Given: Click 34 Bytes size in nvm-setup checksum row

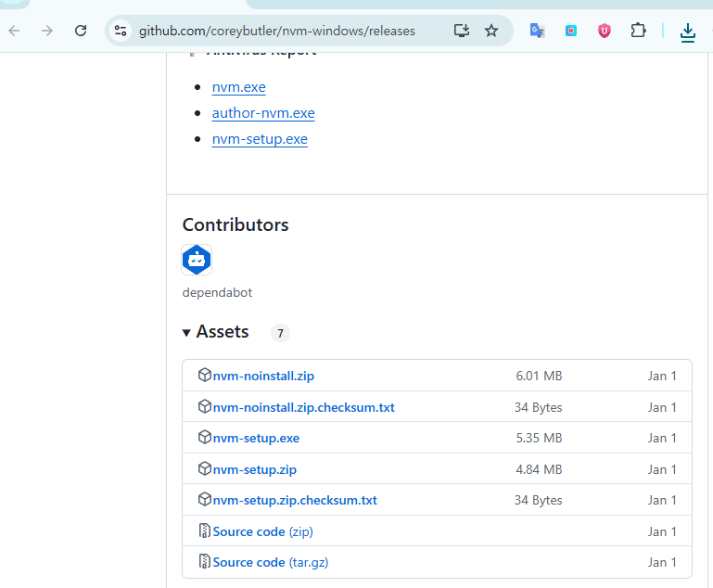Looking at the screenshot, I should point(539,500).
